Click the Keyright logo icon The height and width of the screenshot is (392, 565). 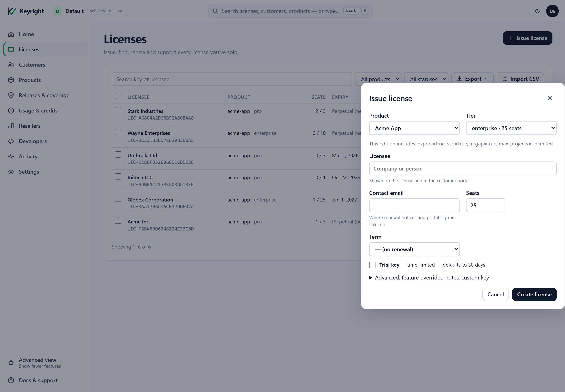coord(12,11)
